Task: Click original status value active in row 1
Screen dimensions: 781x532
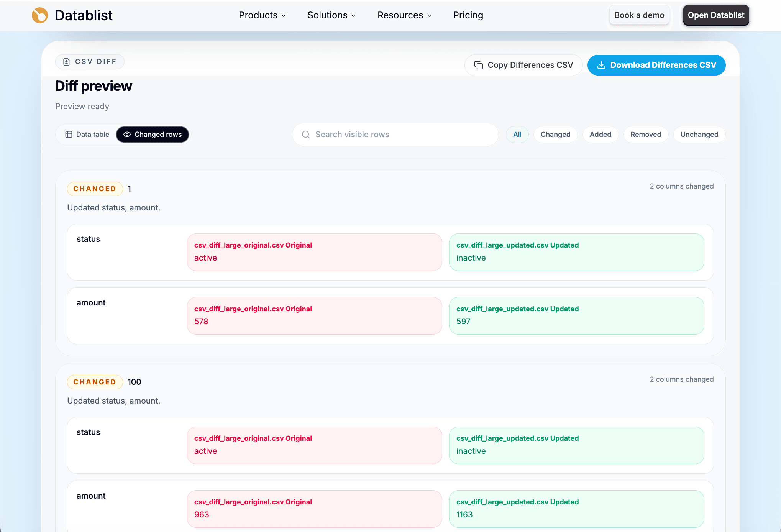Action: (205, 258)
